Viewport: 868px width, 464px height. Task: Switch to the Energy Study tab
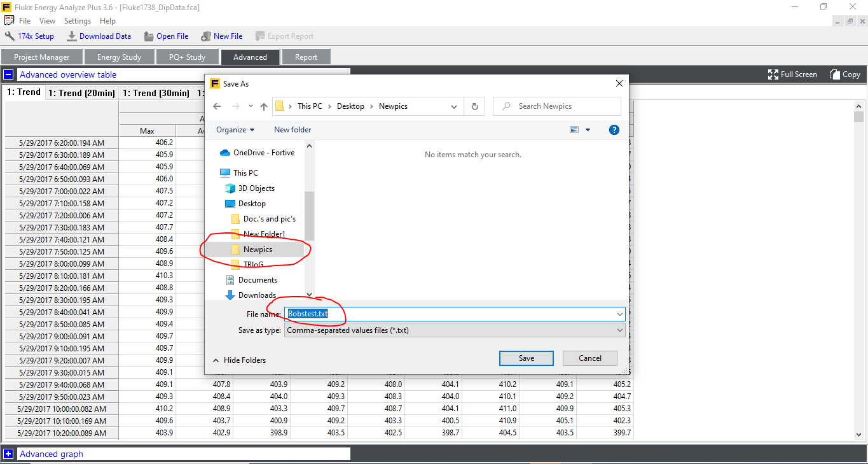point(119,57)
